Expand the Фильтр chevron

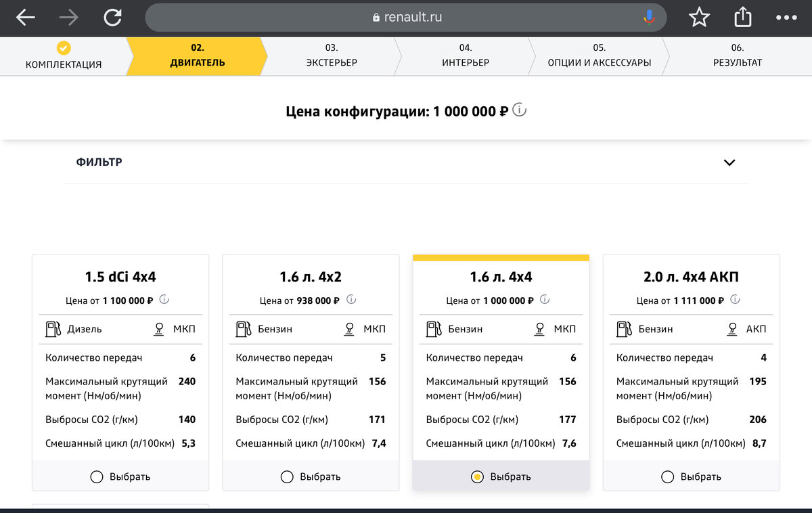[729, 162]
